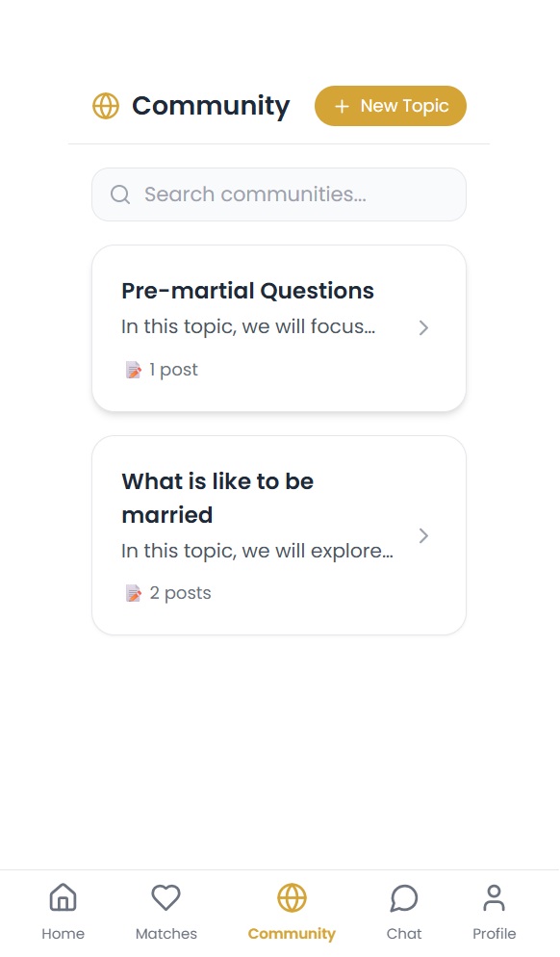This screenshot has height=957, width=560.
Task: Click the magnifying glass search icon
Action: [120, 194]
